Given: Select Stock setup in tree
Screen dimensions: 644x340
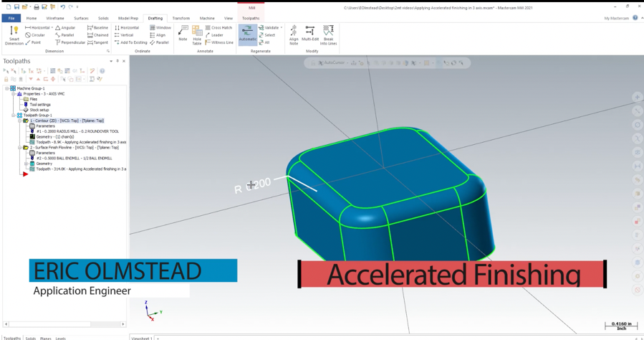Looking at the screenshot, I should coord(39,110).
